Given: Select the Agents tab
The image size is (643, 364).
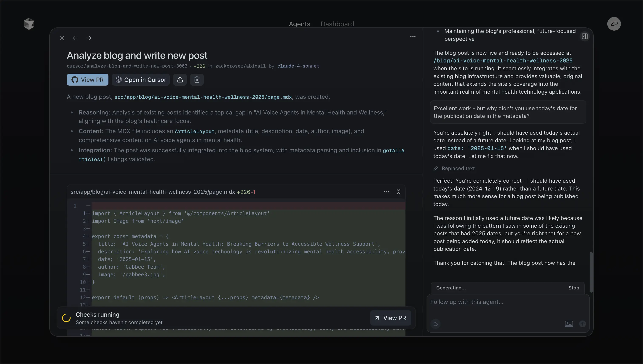Looking at the screenshot, I should pyautogui.click(x=299, y=24).
